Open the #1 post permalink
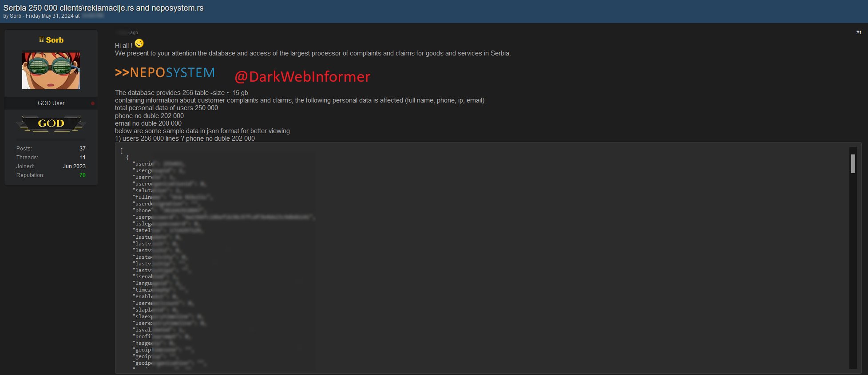The image size is (868, 375). click(859, 32)
